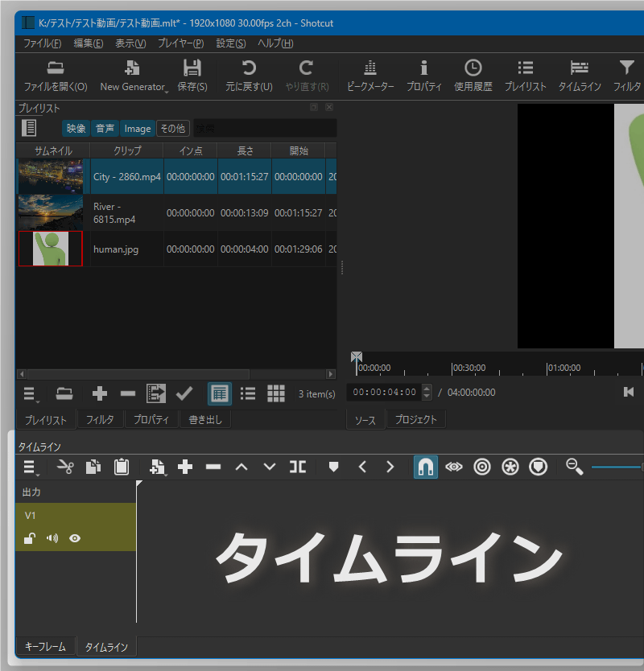644x671 pixels.
Task: Open フィルタ panel from main toolbar
Action: (x=627, y=76)
